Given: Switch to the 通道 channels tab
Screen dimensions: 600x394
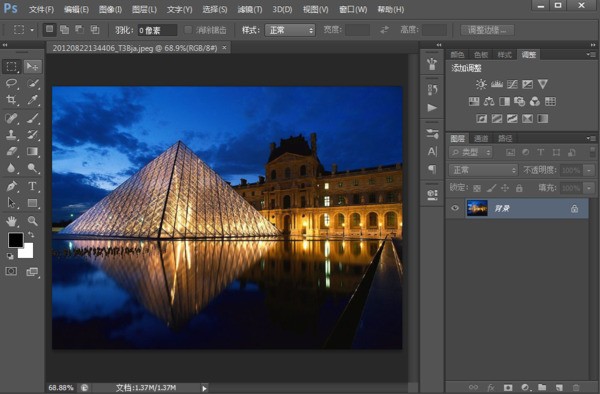Looking at the screenshot, I should 481,138.
